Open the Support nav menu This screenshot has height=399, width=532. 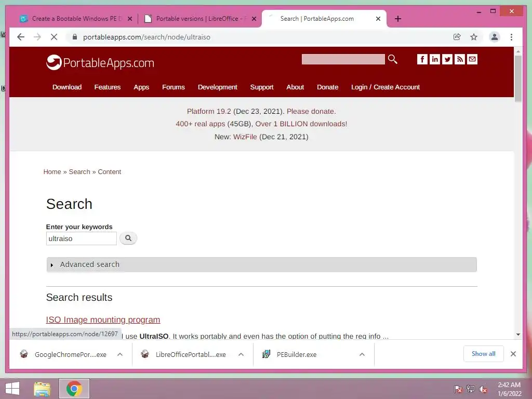point(262,87)
